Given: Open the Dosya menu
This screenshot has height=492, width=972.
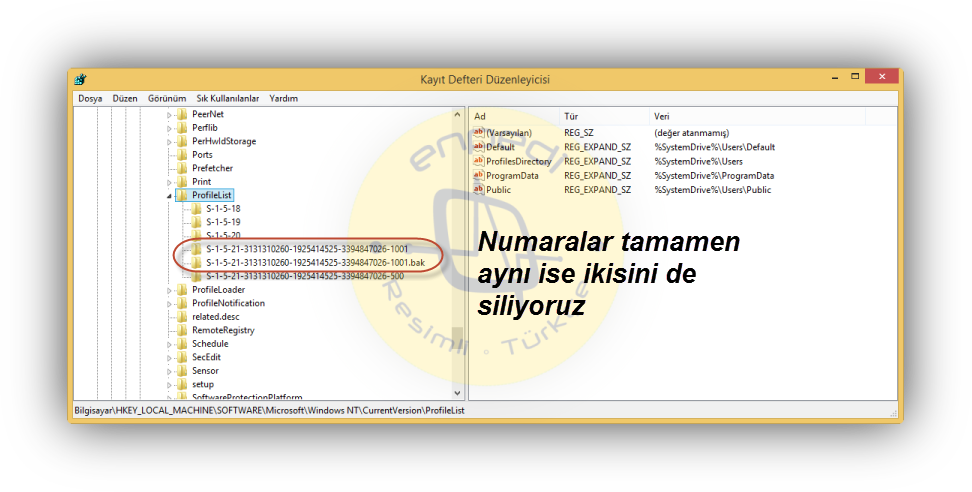Looking at the screenshot, I should point(90,99).
